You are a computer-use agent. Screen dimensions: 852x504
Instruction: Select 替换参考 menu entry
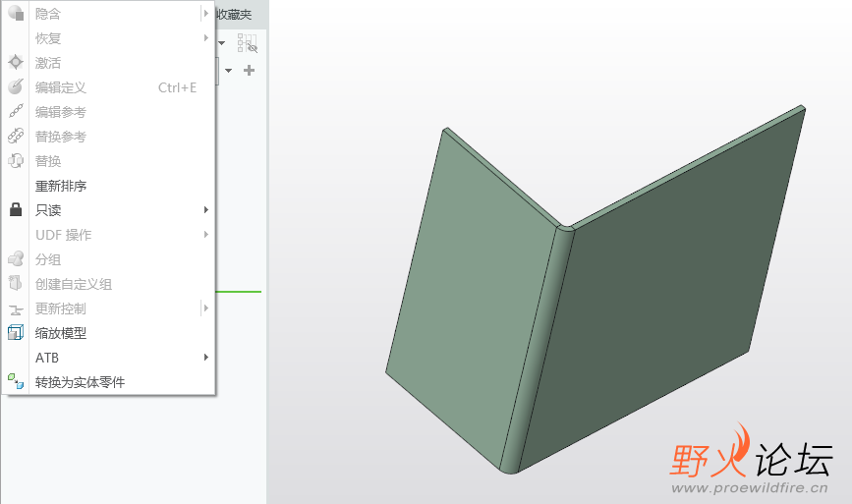click(x=109, y=137)
